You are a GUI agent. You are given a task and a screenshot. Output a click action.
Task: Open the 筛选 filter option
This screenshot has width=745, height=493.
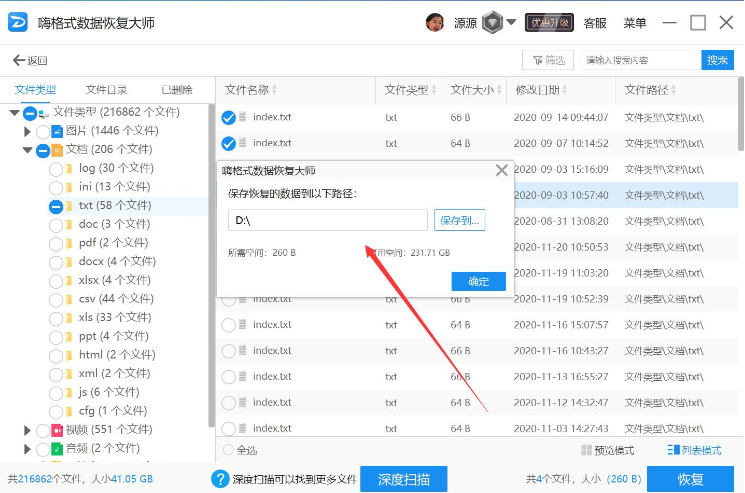coord(548,60)
